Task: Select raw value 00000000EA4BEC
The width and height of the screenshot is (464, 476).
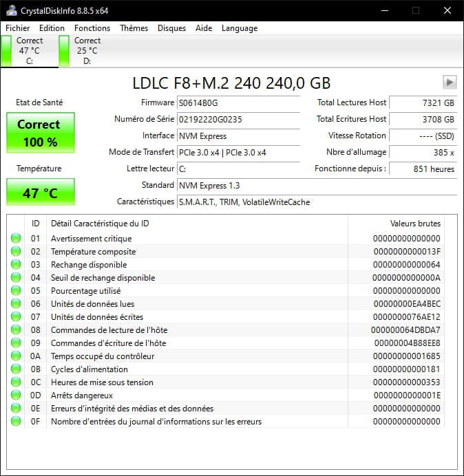Action: [407, 304]
